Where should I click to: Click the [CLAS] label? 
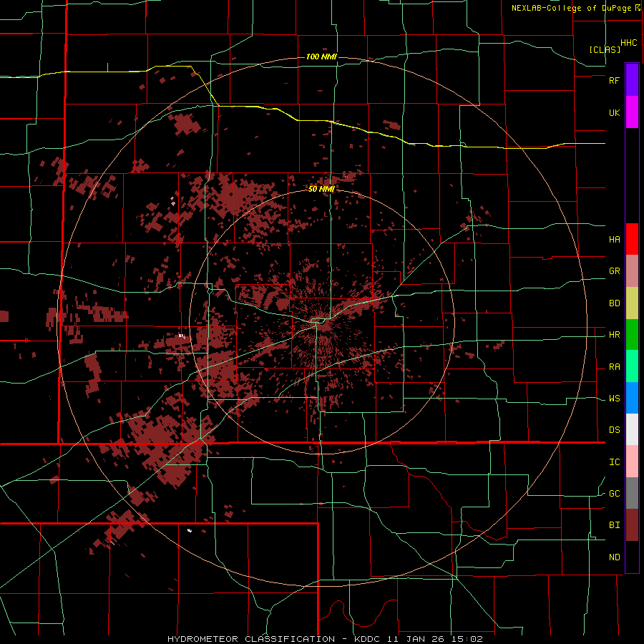click(605, 49)
